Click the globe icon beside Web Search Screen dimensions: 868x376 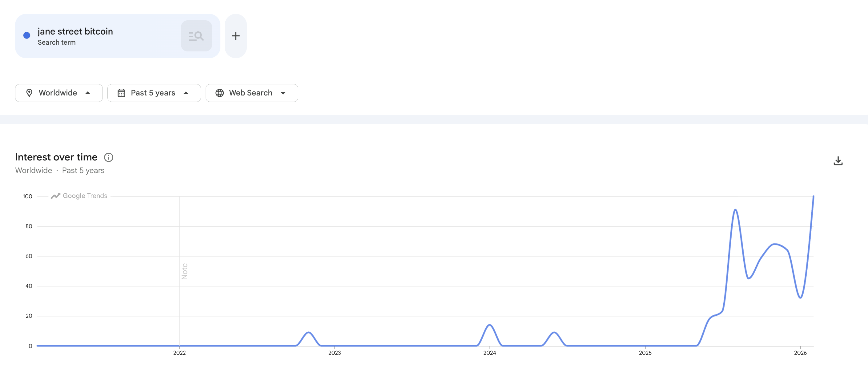pos(220,93)
